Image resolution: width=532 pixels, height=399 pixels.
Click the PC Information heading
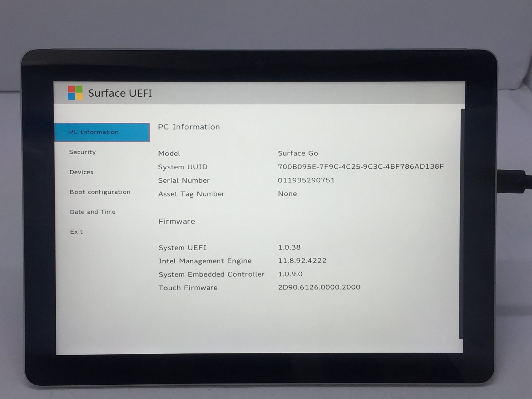(189, 127)
